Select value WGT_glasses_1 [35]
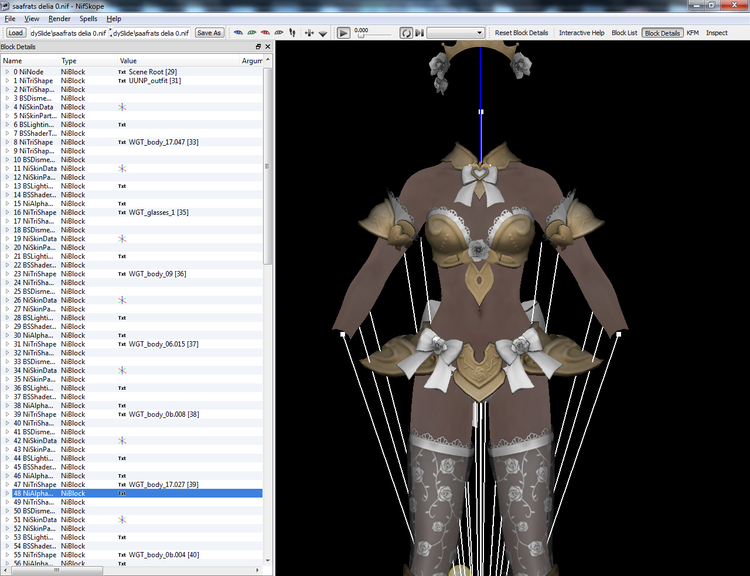Screen dimensions: 750x576 click(x=158, y=212)
